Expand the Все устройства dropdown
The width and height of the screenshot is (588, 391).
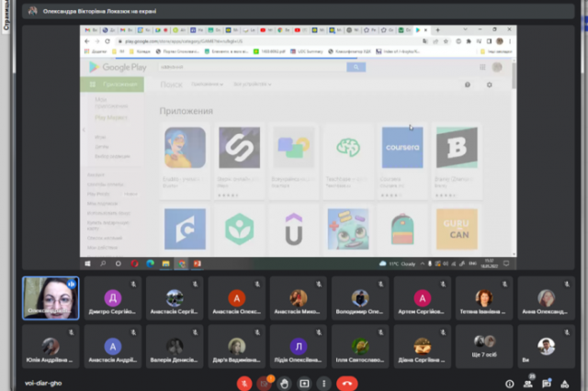point(253,84)
